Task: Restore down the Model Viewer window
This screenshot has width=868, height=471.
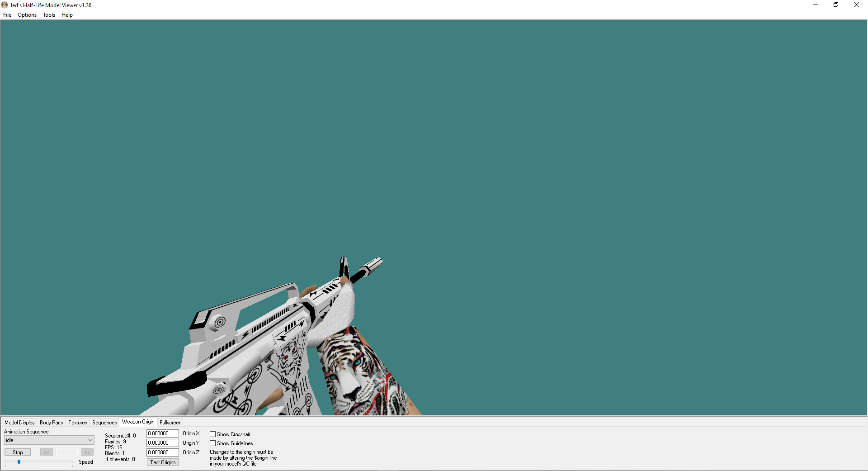Action: tap(836, 5)
